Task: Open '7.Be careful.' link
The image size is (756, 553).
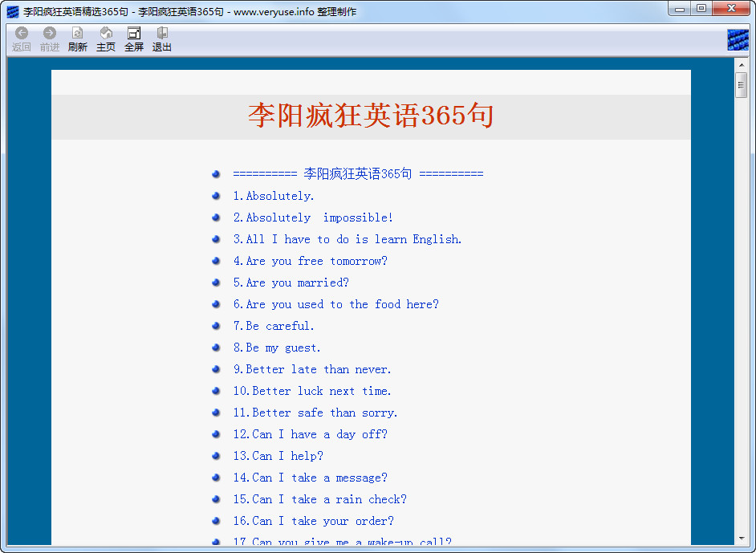Action: pyautogui.click(x=274, y=326)
